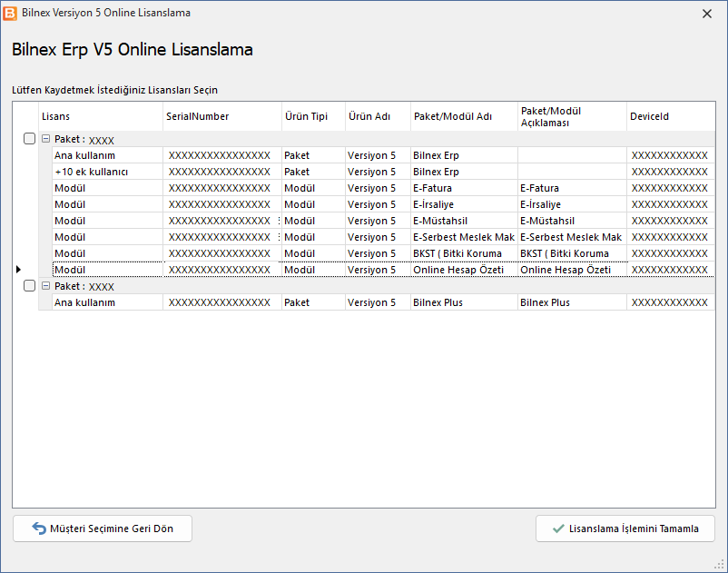Tick the checkbox for the Paket group containing Bilnex Erp
Image resolution: width=728 pixels, height=573 pixels.
[x=29, y=139]
